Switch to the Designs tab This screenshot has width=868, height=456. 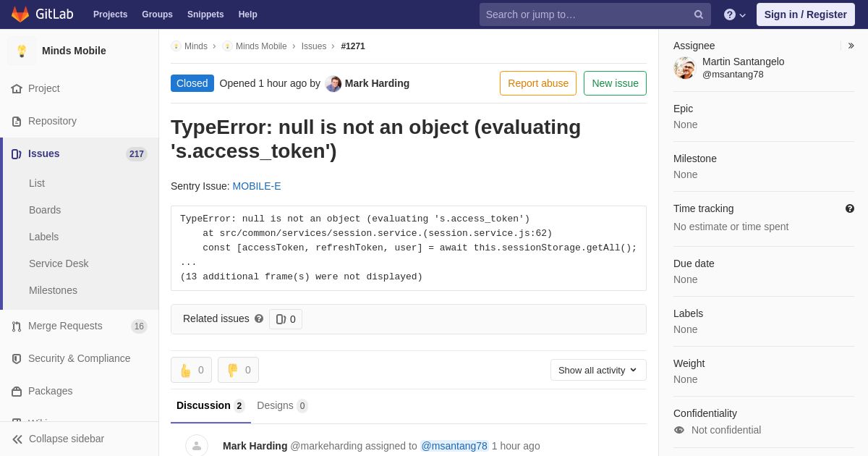tap(282, 405)
